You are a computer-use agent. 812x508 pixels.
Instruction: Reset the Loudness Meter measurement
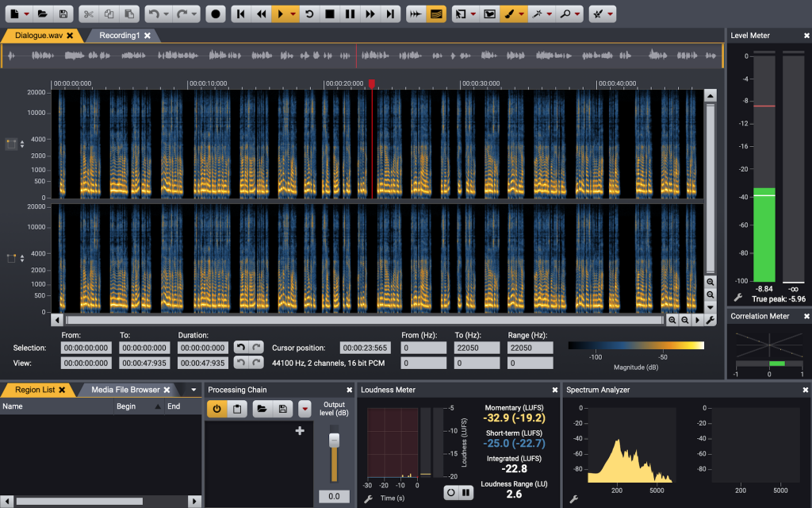pos(450,493)
